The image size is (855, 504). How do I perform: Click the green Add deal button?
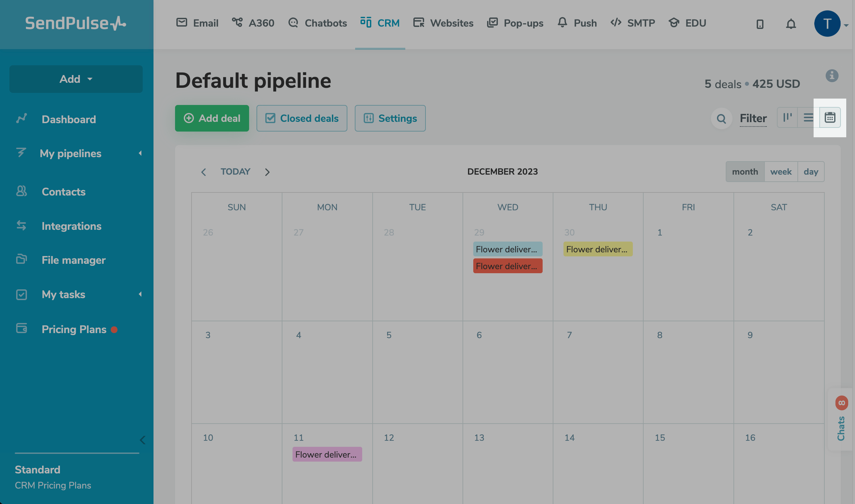[212, 118]
